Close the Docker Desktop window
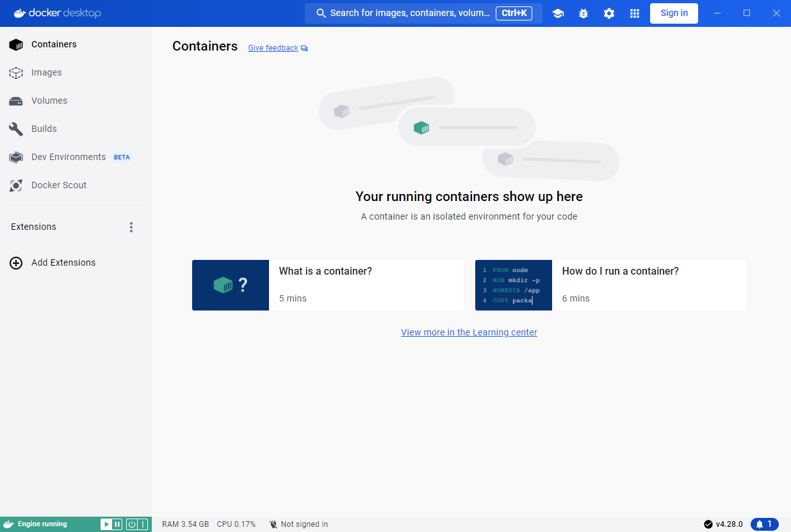This screenshot has width=791, height=532. tap(776, 13)
